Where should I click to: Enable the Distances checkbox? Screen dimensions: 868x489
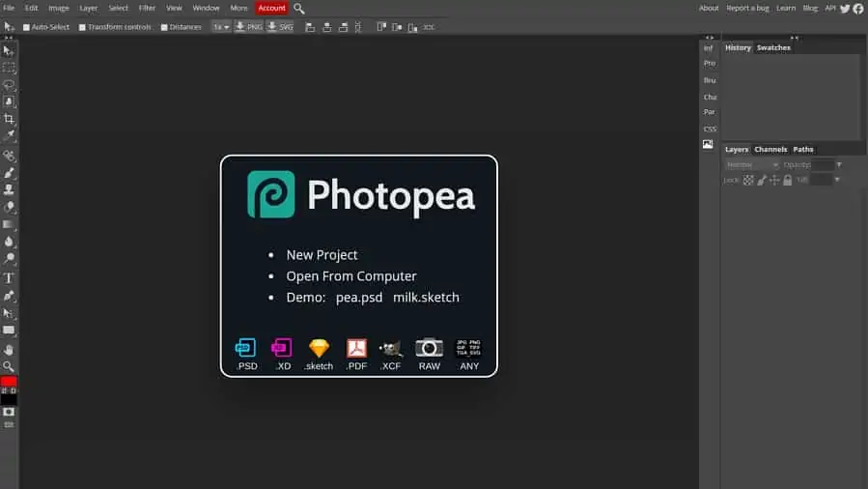164,27
